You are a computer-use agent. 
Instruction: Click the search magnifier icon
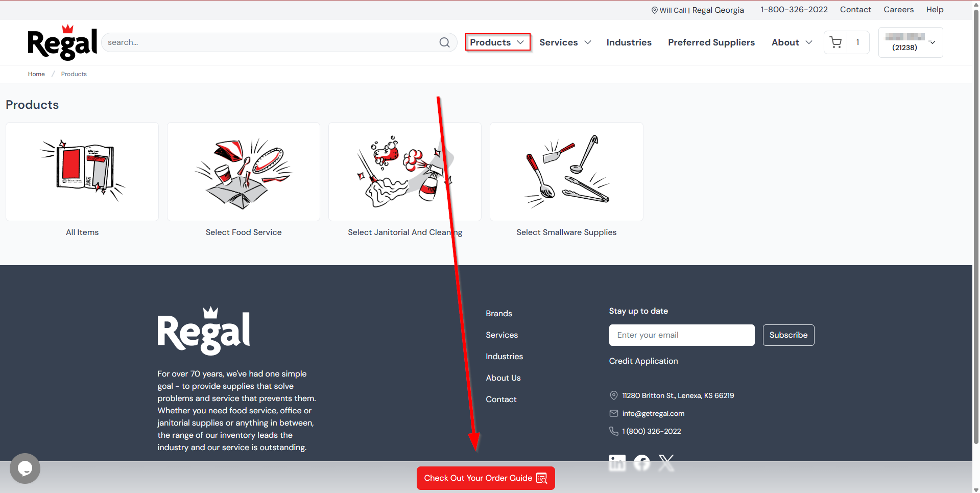pyautogui.click(x=444, y=42)
